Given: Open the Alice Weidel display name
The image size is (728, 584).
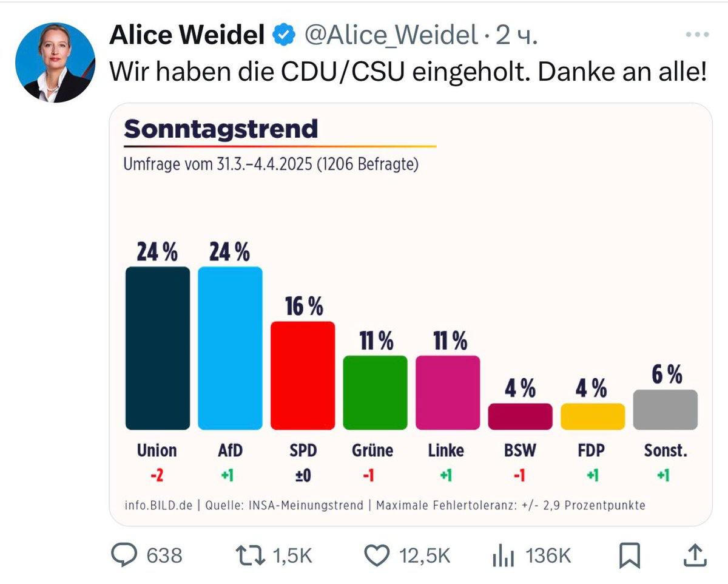Looking at the screenshot, I should pyautogui.click(x=186, y=36).
